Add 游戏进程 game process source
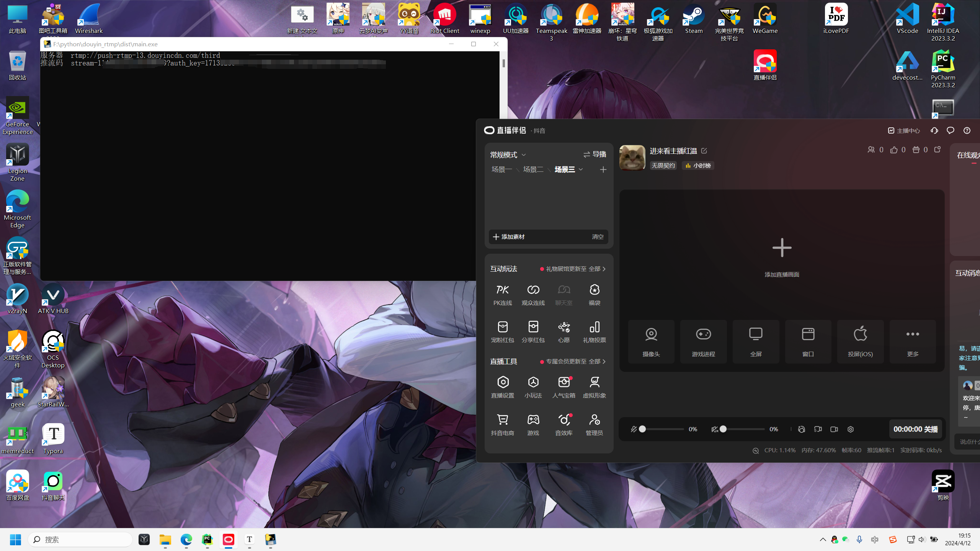The image size is (980, 551). point(703,342)
